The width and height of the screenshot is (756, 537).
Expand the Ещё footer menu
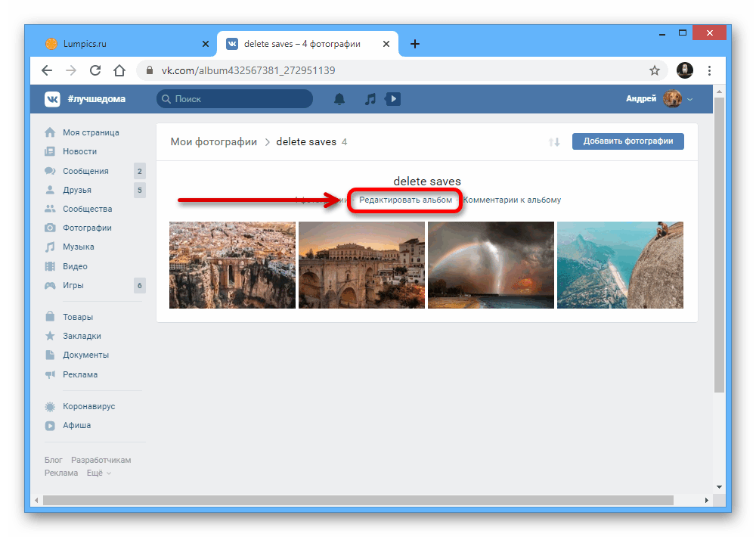[98, 473]
